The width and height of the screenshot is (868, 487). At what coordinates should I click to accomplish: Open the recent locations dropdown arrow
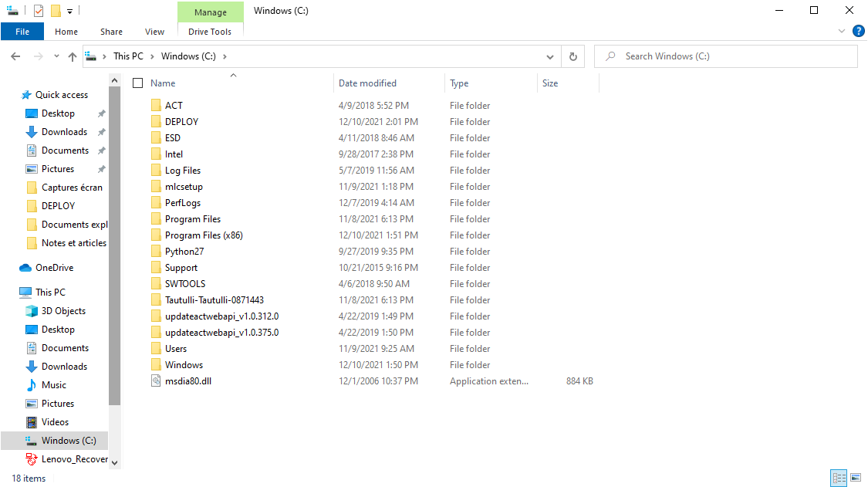click(x=56, y=56)
